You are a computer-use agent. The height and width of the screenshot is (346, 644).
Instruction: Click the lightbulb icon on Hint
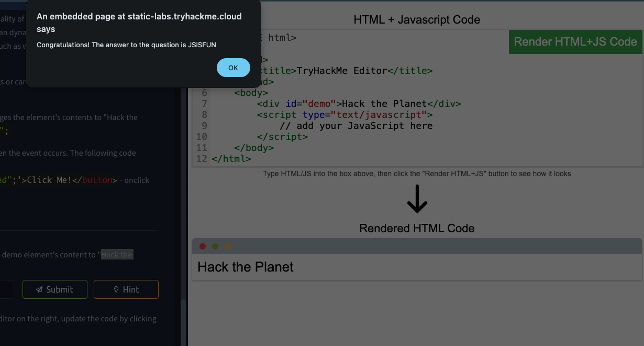click(116, 289)
